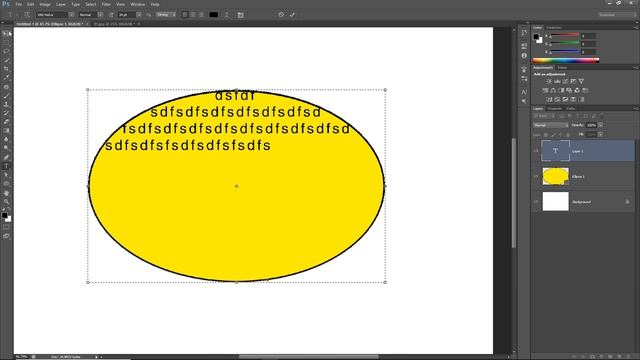Toggle visibility of the Background layer

[536, 202]
